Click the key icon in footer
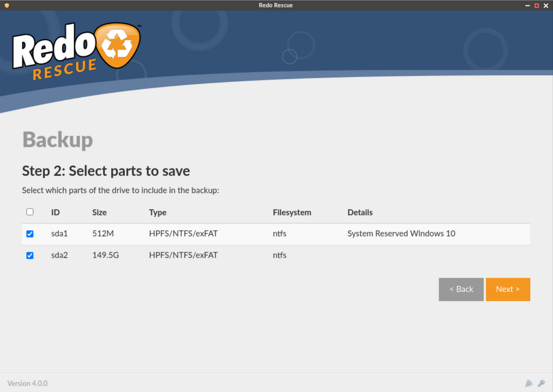 pos(542,383)
